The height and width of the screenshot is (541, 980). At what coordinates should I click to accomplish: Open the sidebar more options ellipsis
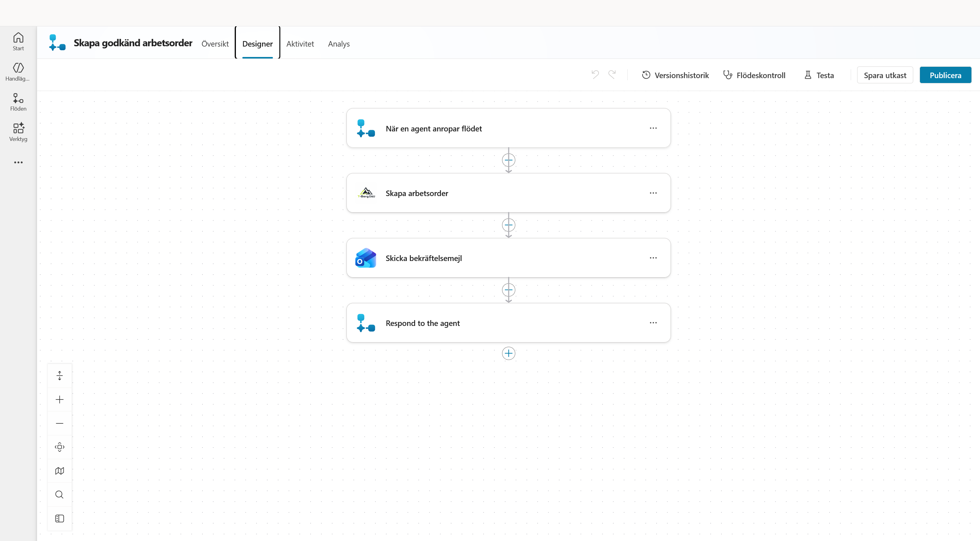(x=18, y=162)
